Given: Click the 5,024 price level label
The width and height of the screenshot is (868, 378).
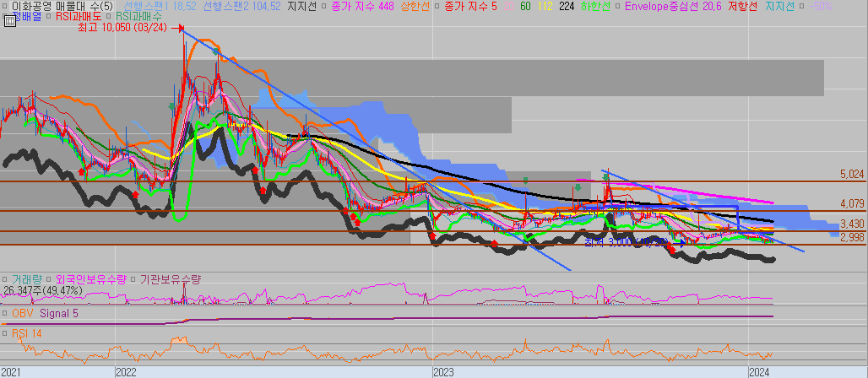Looking at the screenshot, I should [x=852, y=175].
